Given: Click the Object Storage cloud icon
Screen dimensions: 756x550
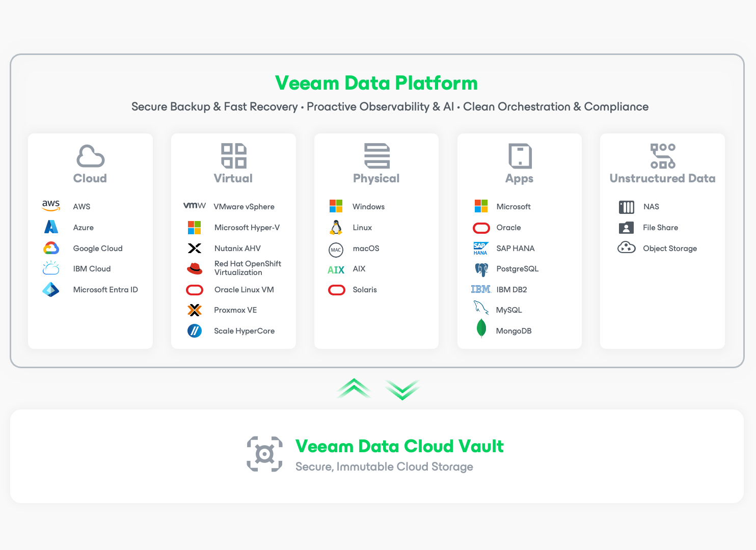Looking at the screenshot, I should (x=626, y=248).
